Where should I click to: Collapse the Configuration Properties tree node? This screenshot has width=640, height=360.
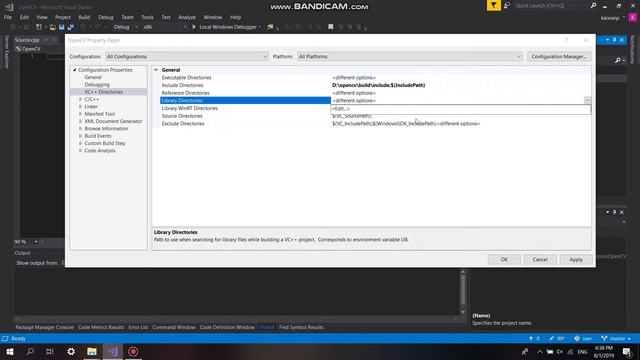75,70
